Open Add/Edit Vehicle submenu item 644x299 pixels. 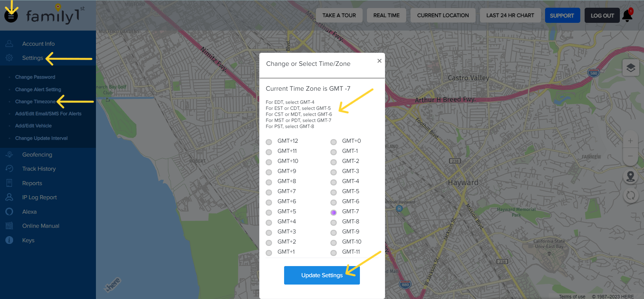[x=33, y=126]
